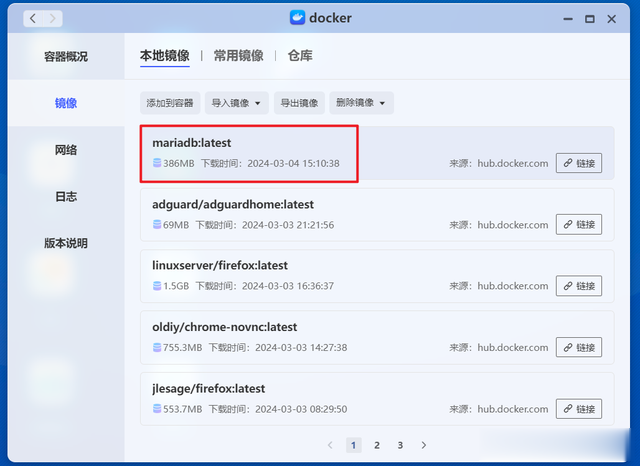Viewport: 640px width, 466px height.
Task: Select the mariadb:latest image name
Action: [x=191, y=143]
